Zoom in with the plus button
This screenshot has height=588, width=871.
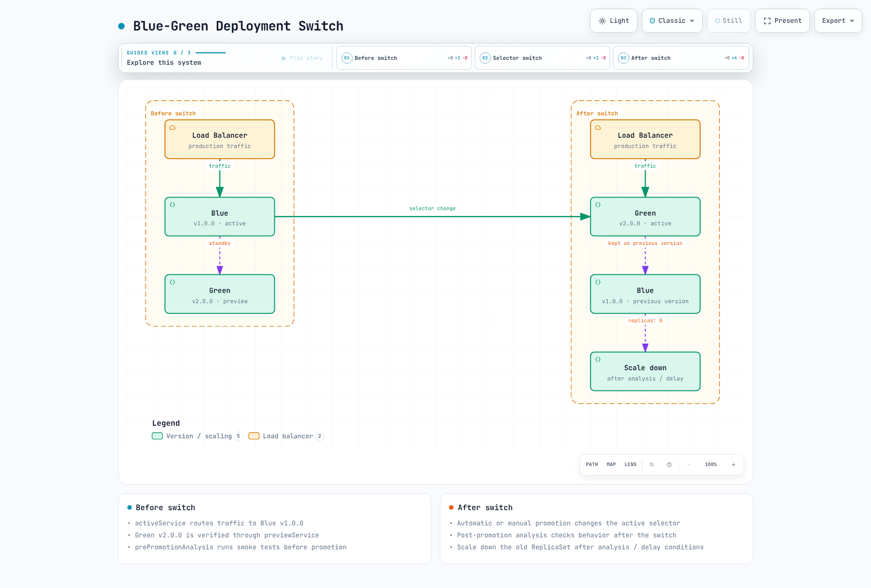pos(733,464)
